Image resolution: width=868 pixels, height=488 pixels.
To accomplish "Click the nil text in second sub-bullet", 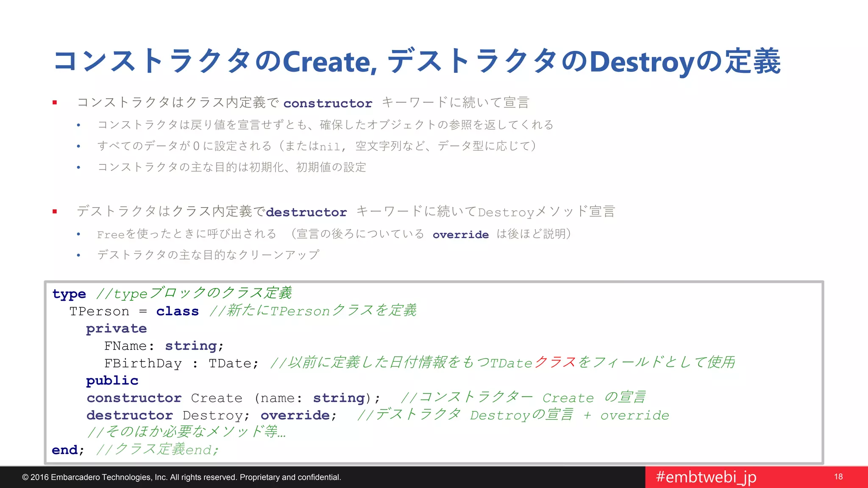I will point(329,147).
